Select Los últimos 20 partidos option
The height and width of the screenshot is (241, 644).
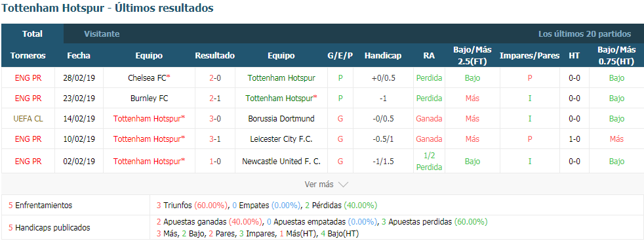[x=584, y=34]
